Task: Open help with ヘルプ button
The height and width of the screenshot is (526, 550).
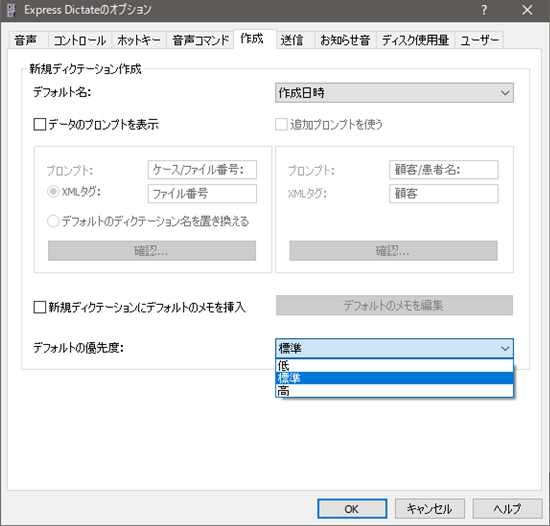Action: 507,509
